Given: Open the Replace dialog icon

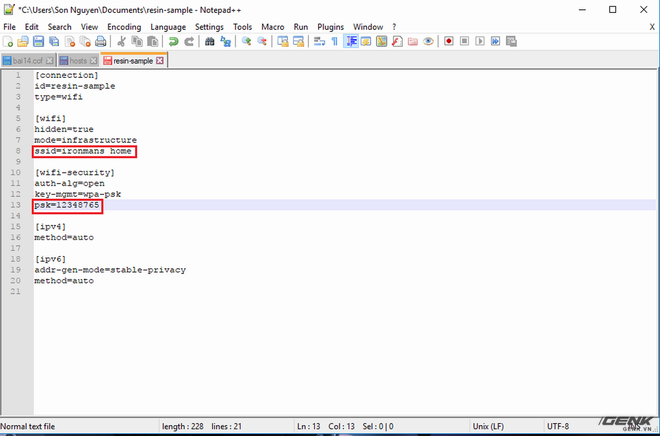Looking at the screenshot, I should tap(226, 41).
